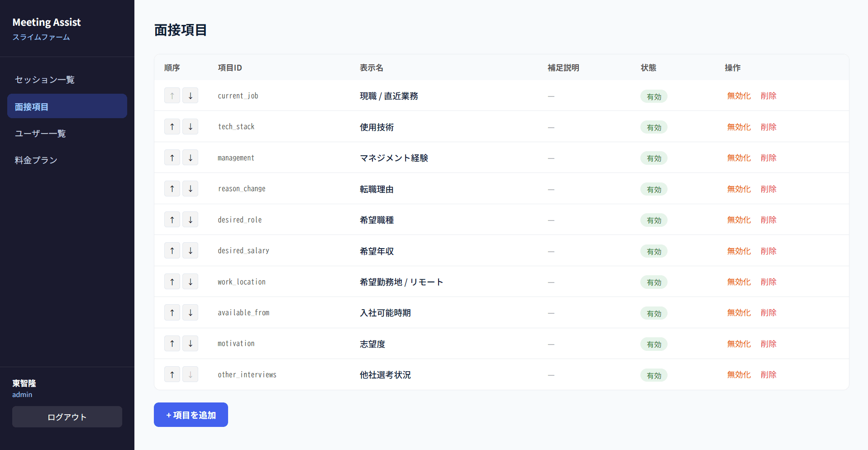Click down arrow for other_interviews row
The width and height of the screenshot is (868, 450).
[x=190, y=374]
